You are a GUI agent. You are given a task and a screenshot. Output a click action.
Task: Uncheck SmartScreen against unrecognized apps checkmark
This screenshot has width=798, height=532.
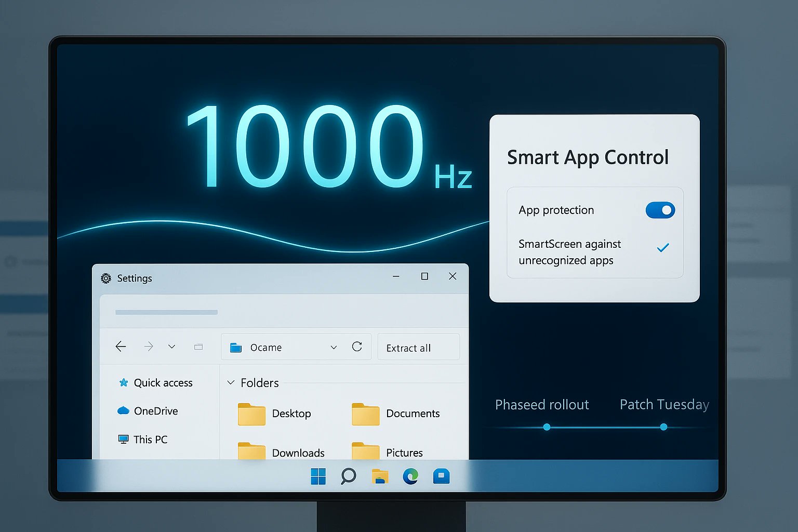663,248
